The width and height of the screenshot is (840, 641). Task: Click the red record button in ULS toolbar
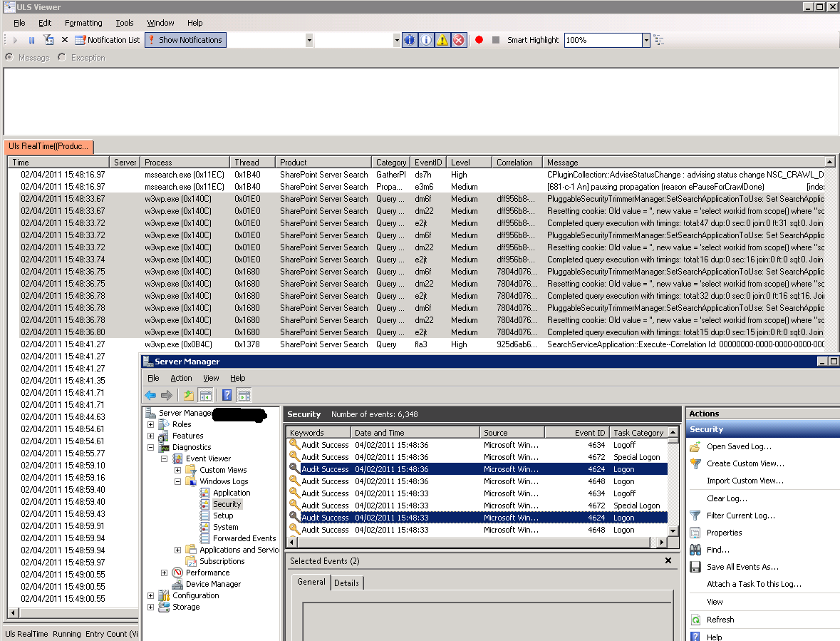click(479, 40)
